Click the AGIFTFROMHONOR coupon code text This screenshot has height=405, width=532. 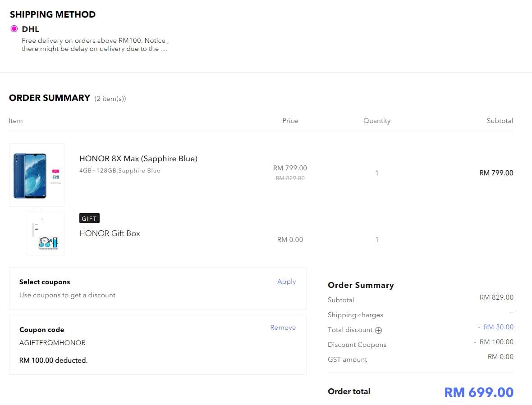pos(52,343)
